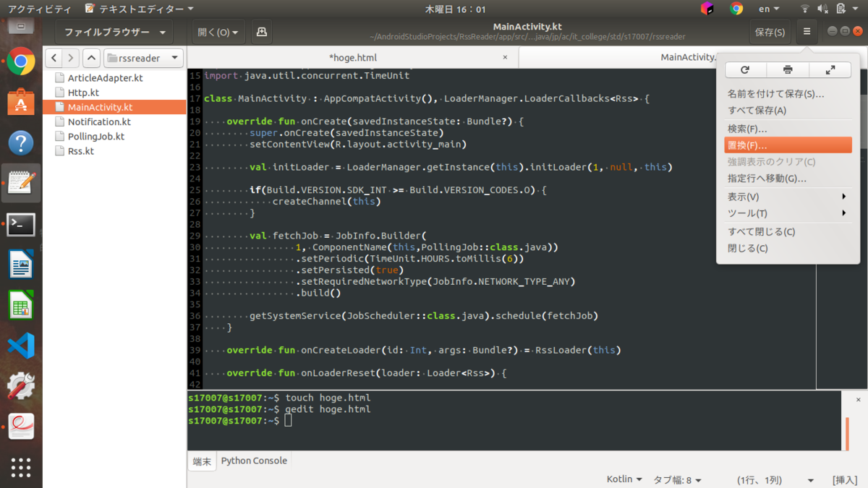The width and height of the screenshot is (868, 488).
Task: Open the テキストエディター app menu
Action: pyautogui.click(x=139, y=9)
